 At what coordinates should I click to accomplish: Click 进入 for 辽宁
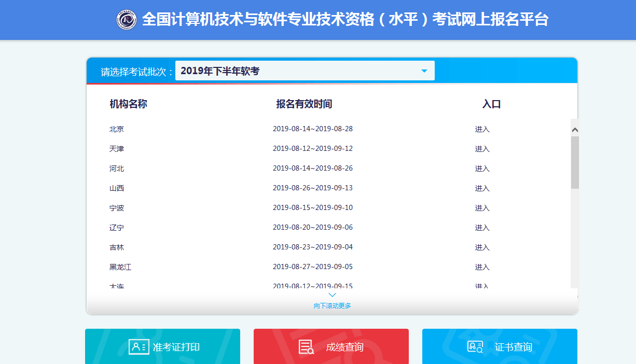[x=482, y=228]
